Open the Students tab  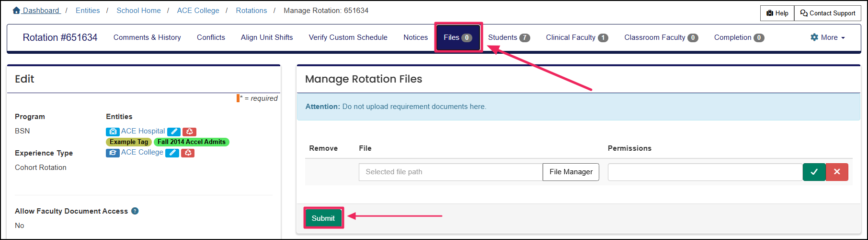(509, 37)
